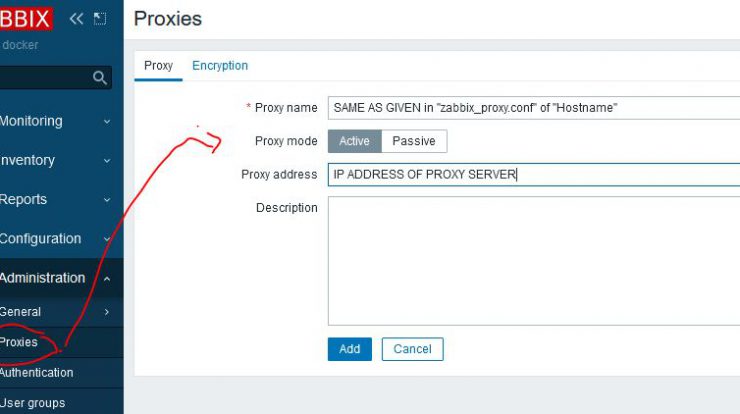Image resolution: width=740 pixels, height=414 pixels.
Task: Select the Proxy tab
Action: [x=158, y=66]
